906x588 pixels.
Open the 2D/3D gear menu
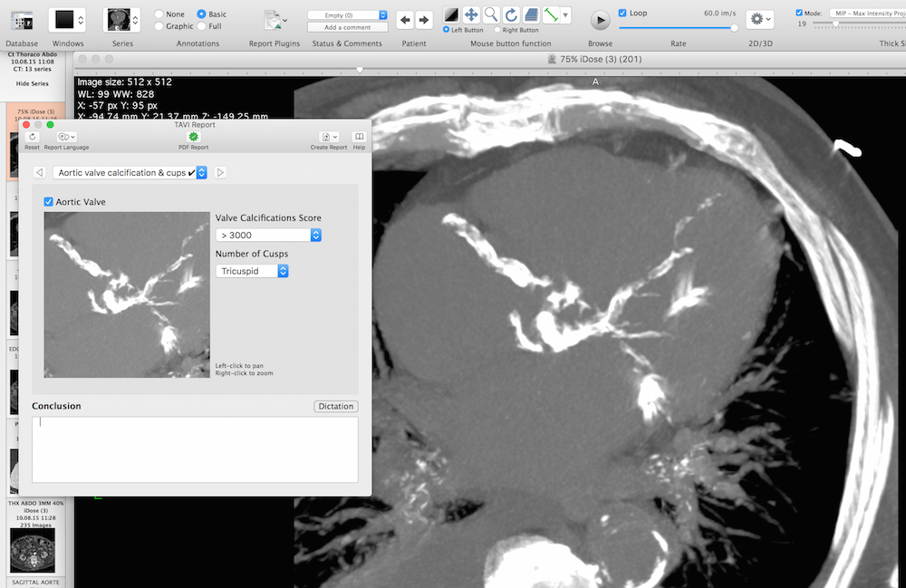[760, 19]
